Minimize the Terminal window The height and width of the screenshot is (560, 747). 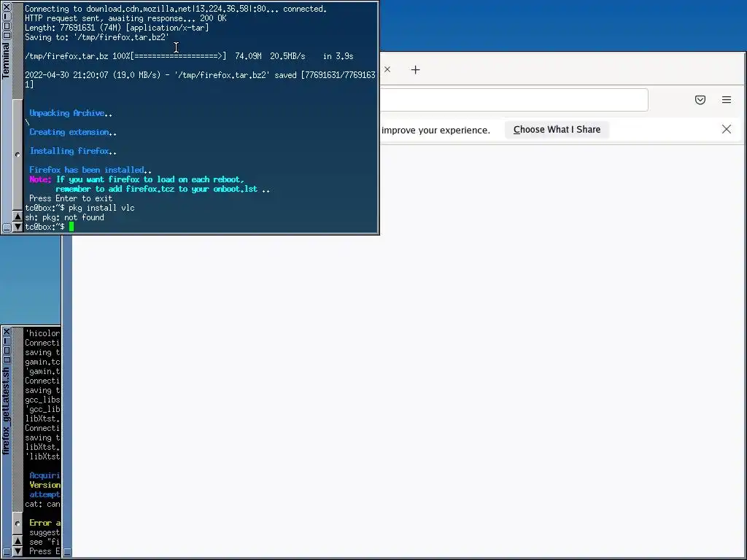(x=7, y=17)
